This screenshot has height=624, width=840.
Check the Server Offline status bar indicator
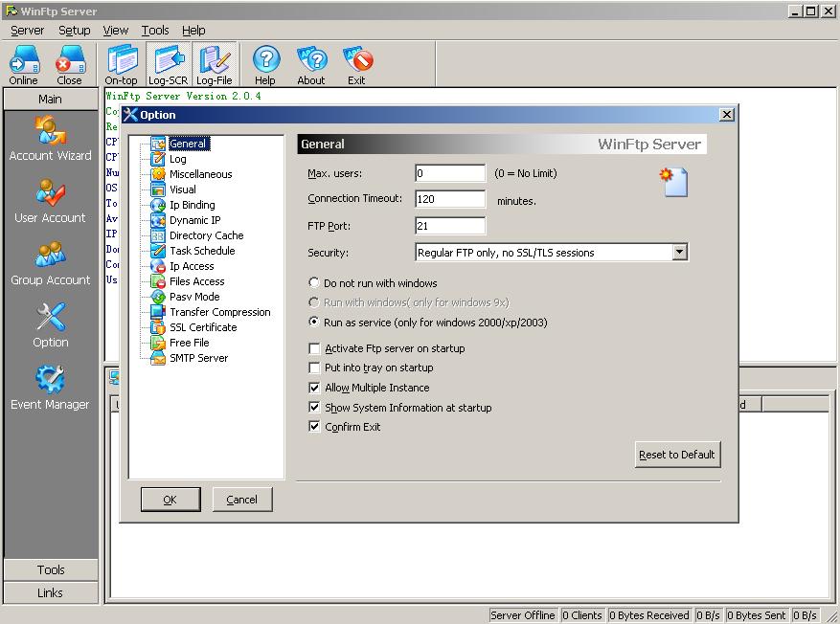(525, 615)
